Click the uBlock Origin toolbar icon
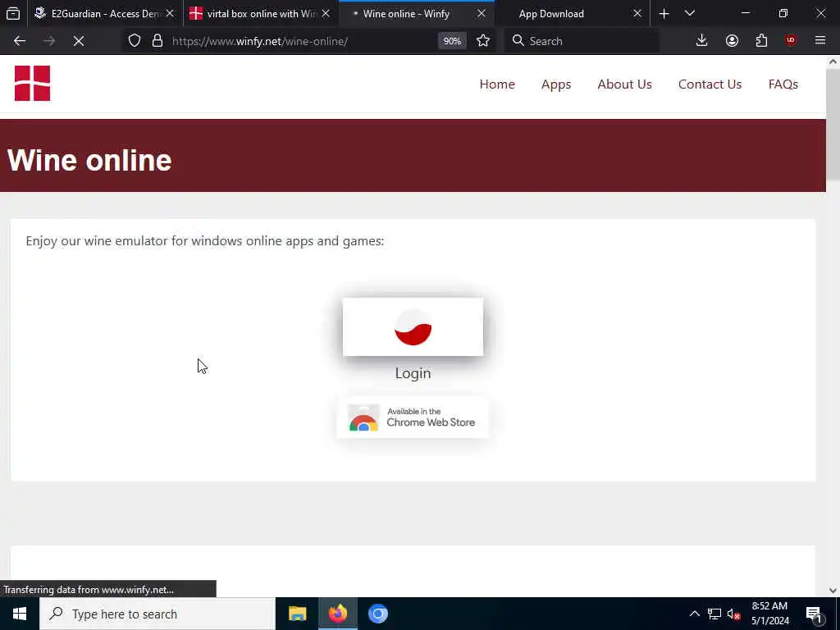840x630 pixels. [791, 41]
